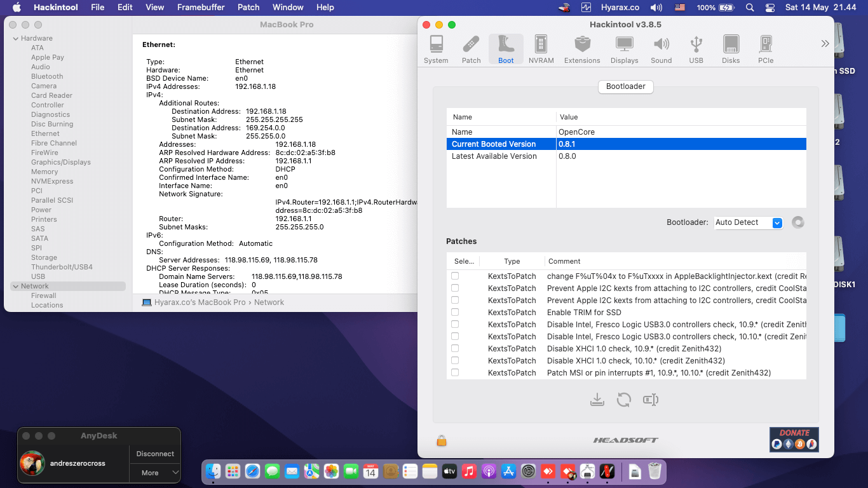Select the Boot toolbar icon
Image resolution: width=868 pixels, height=488 pixels.
pos(506,49)
